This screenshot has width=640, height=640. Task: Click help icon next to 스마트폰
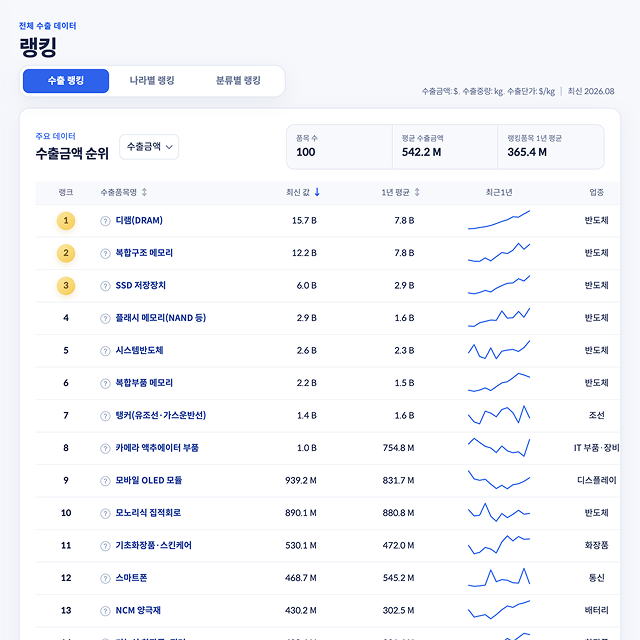point(105,578)
